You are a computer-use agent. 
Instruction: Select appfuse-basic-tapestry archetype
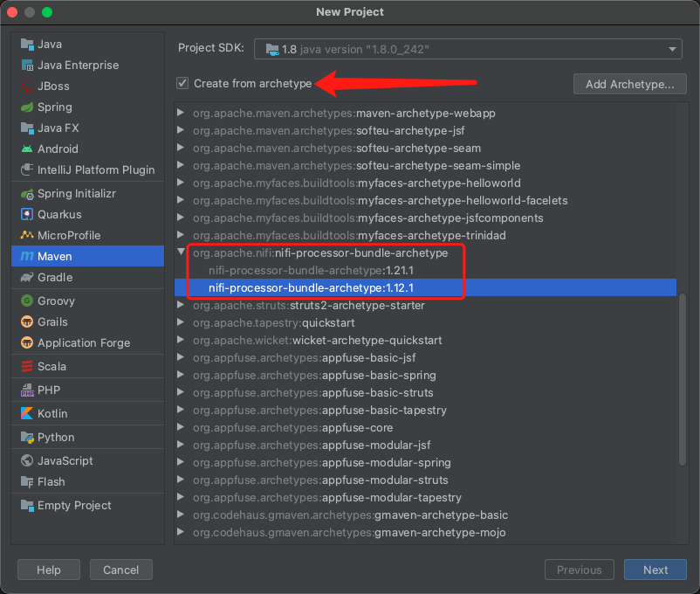pos(425,410)
